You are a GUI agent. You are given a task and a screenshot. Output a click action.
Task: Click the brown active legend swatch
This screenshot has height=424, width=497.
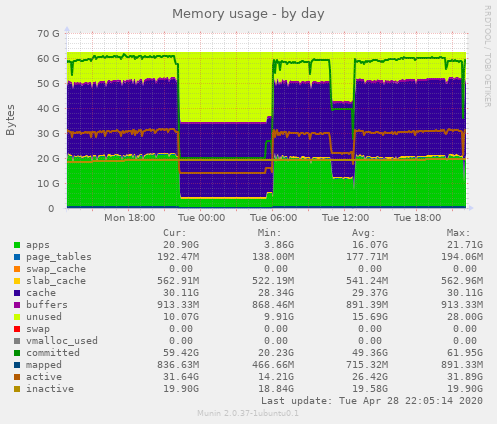coord(17,377)
